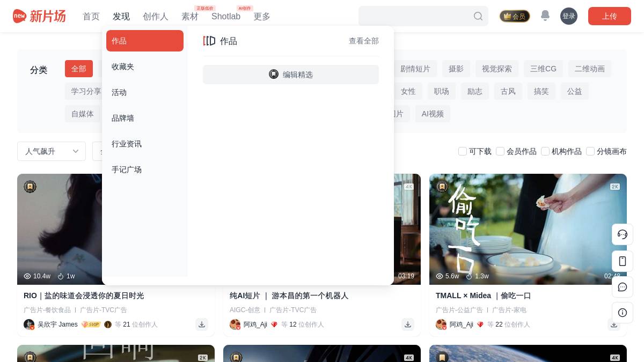Click the 上传 button
The height and width of the screenshot is (362, 644).
click(x=610, y=16)
